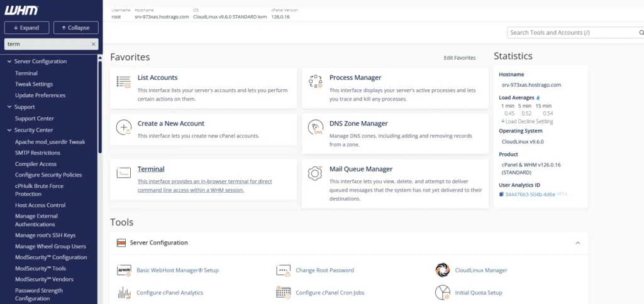Click the DNS Zone Manager title

[x=358, y=124]
